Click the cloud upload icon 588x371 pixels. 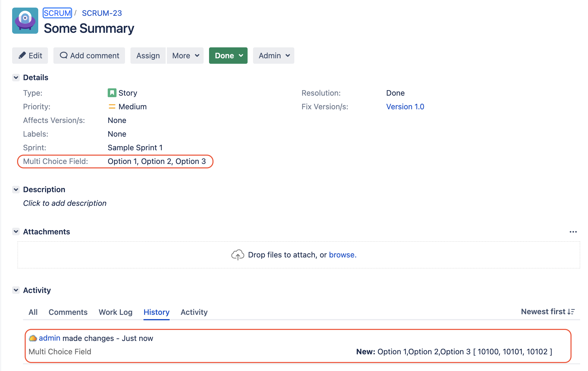(x=238, y=255)
